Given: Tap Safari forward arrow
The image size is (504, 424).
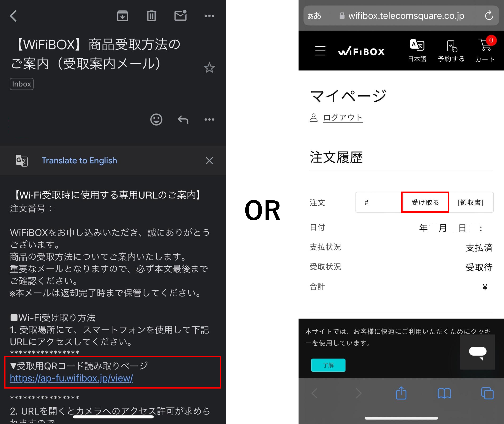Looking at the screenshot, I should [359, 394].
